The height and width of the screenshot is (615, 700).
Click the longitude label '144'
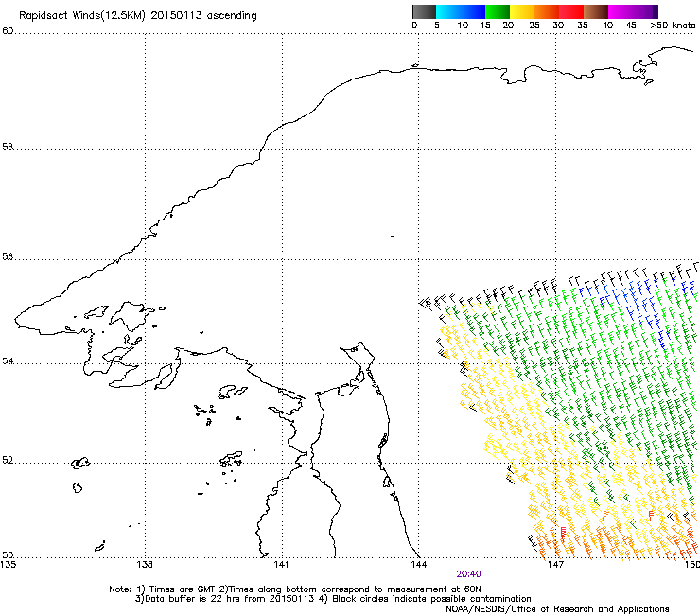(x=418, y=564)
